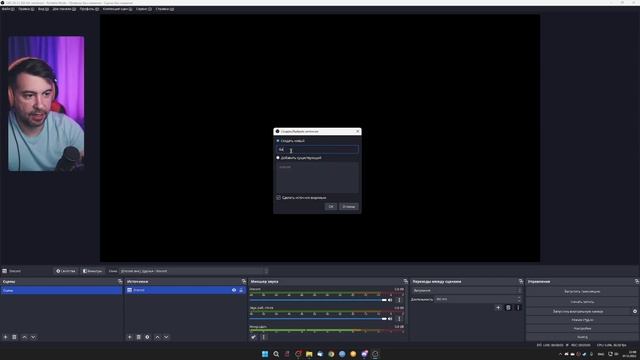Click the new source name input field
The height and width of the screenshot is (360, 640).
(318, 149)
